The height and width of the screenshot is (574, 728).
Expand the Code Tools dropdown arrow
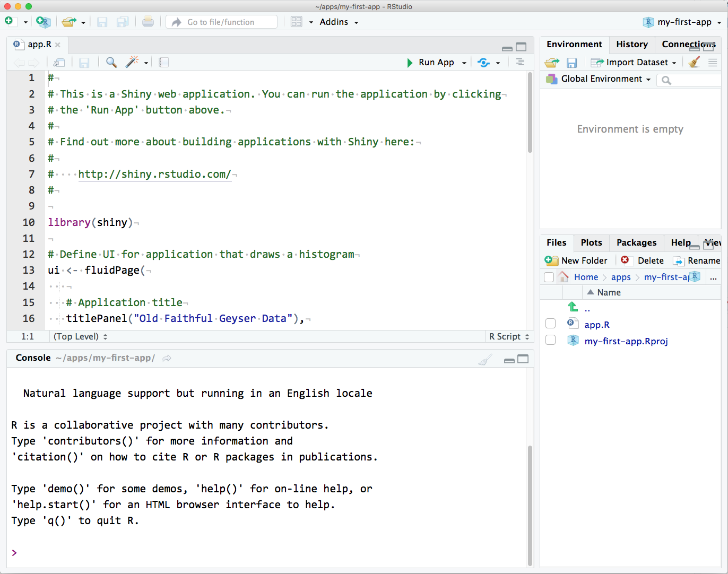(146, 63)
